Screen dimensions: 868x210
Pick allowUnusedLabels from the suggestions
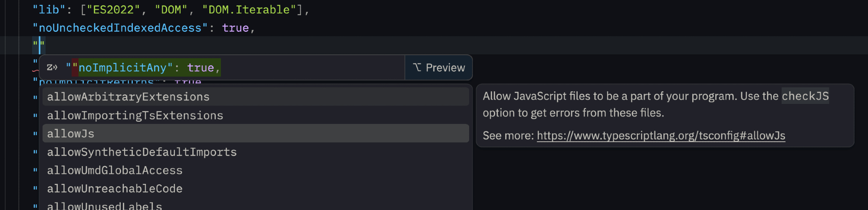coord(105,206)
